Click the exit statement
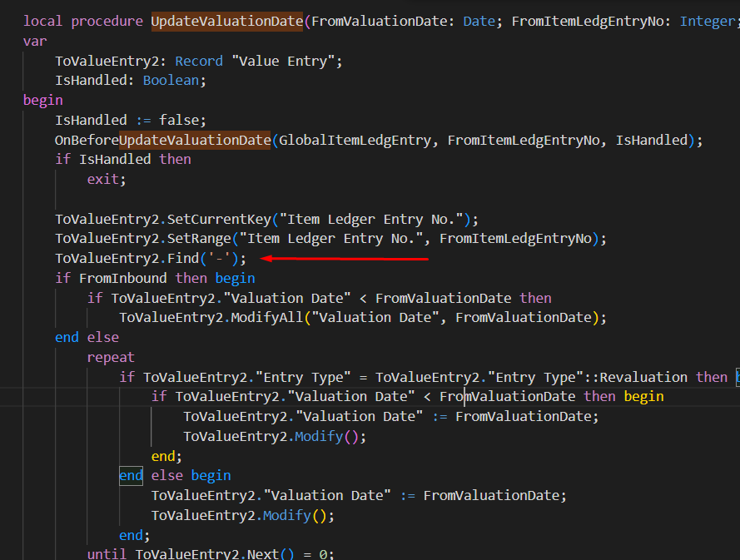 click(104, 178)
